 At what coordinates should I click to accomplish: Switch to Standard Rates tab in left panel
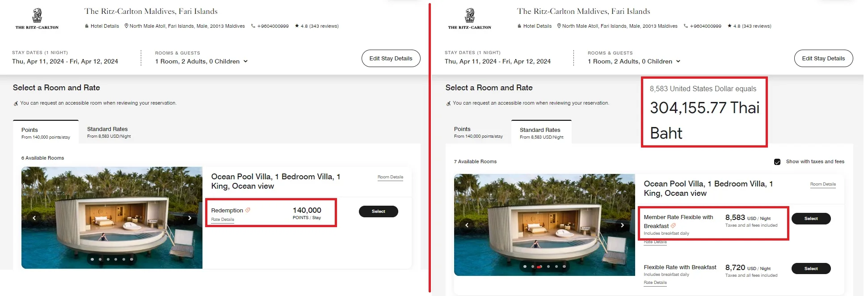tap(109, 132)
